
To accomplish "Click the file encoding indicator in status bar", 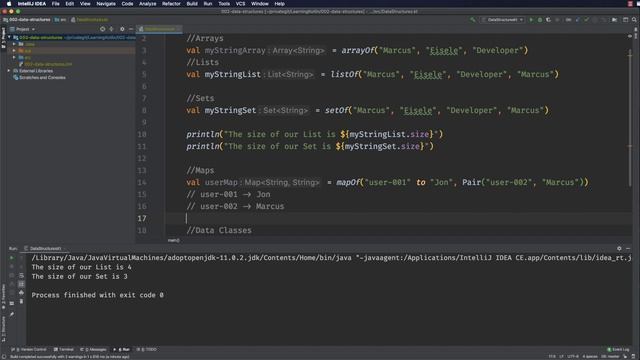I will (573, 357).
